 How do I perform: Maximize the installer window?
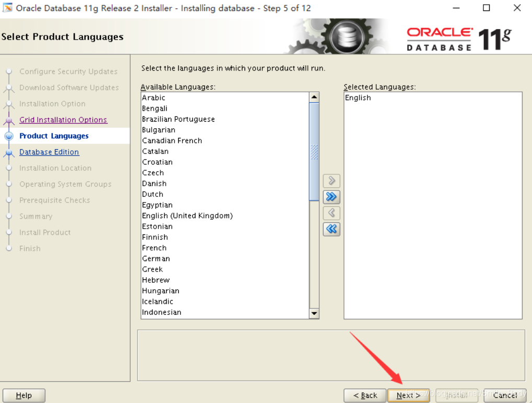pyautogui.click(x=486, y=8)
